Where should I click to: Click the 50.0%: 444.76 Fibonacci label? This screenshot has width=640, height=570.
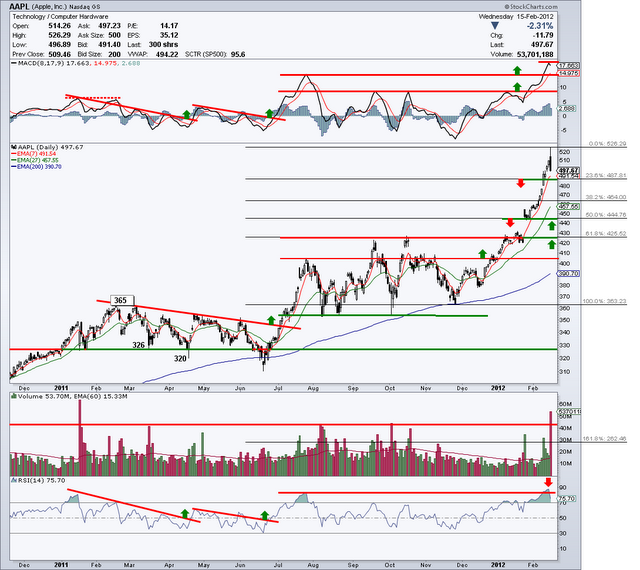tap(606, 214)
